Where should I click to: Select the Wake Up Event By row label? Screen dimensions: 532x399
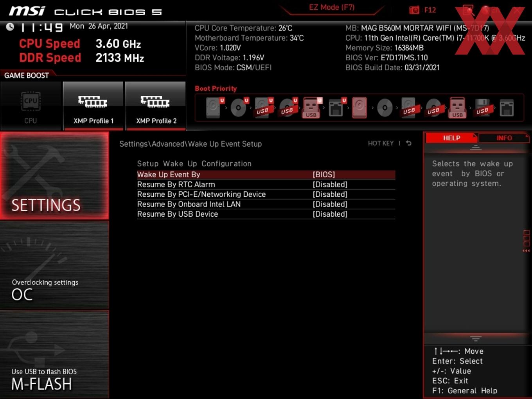click(169, 174)
